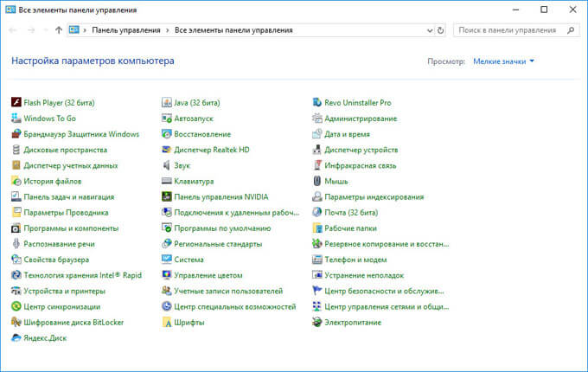This screenshot has height=372, width=588.
Task: Open Центр безопасности и обслуживания link
Action: (x=384, y=291)
